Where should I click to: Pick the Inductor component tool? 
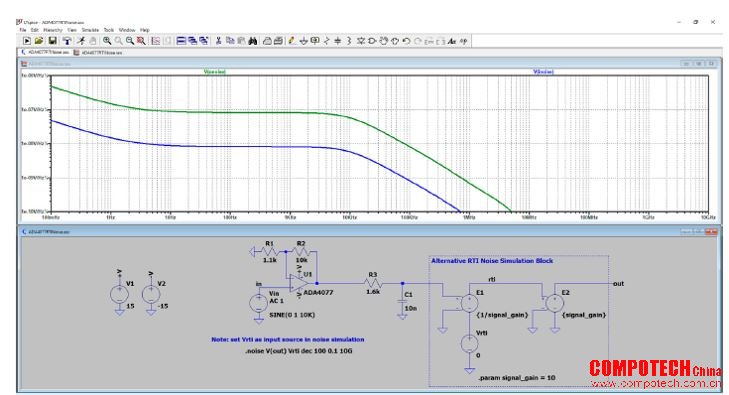pos(349,41)
